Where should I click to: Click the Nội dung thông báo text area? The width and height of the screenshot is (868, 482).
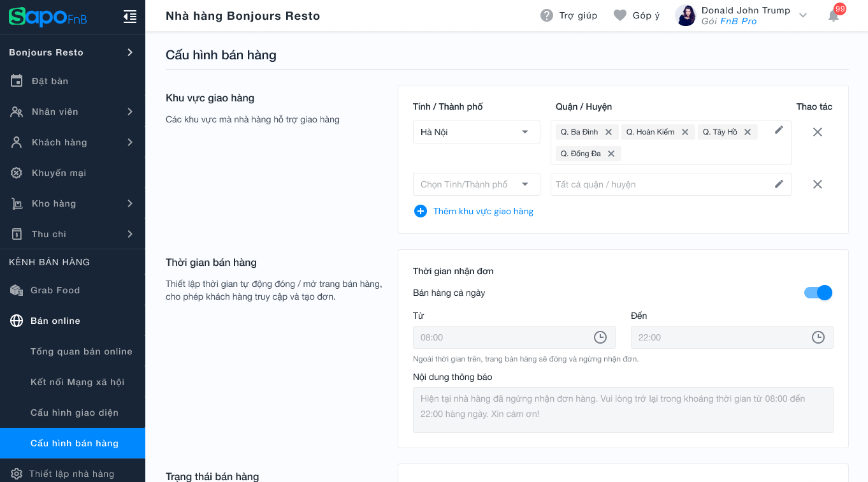(x=623, y=409)
